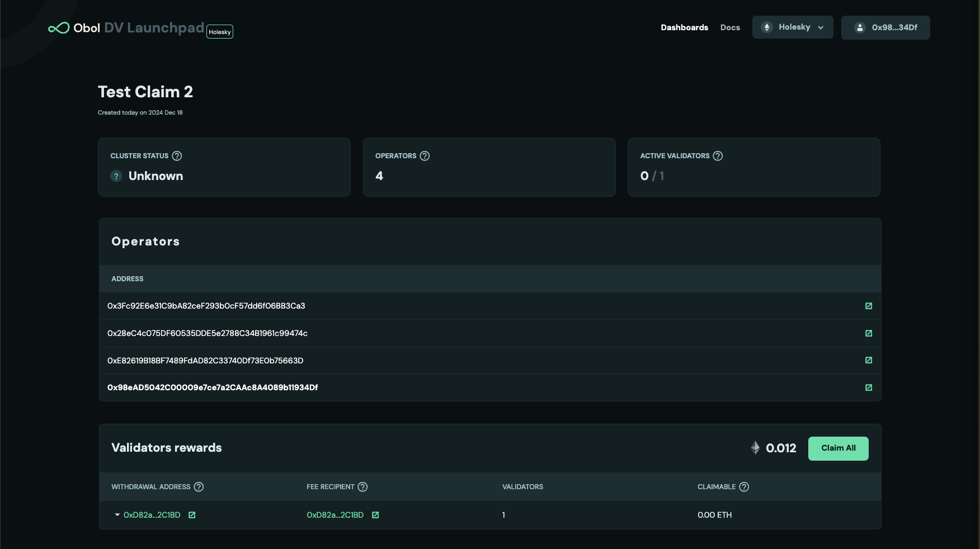Open external link for operator 0x98eAD504 address
The image size is (980, 549).
click(869, 387)
